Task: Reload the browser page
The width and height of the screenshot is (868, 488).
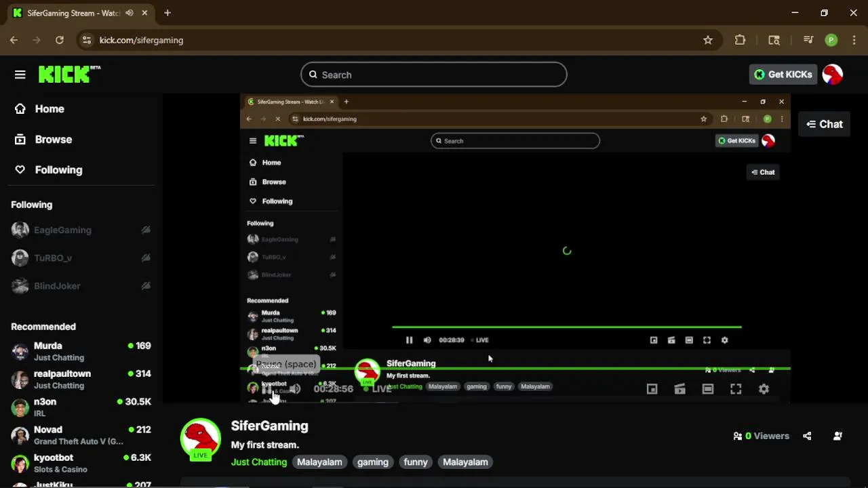Action: point(60,40)
